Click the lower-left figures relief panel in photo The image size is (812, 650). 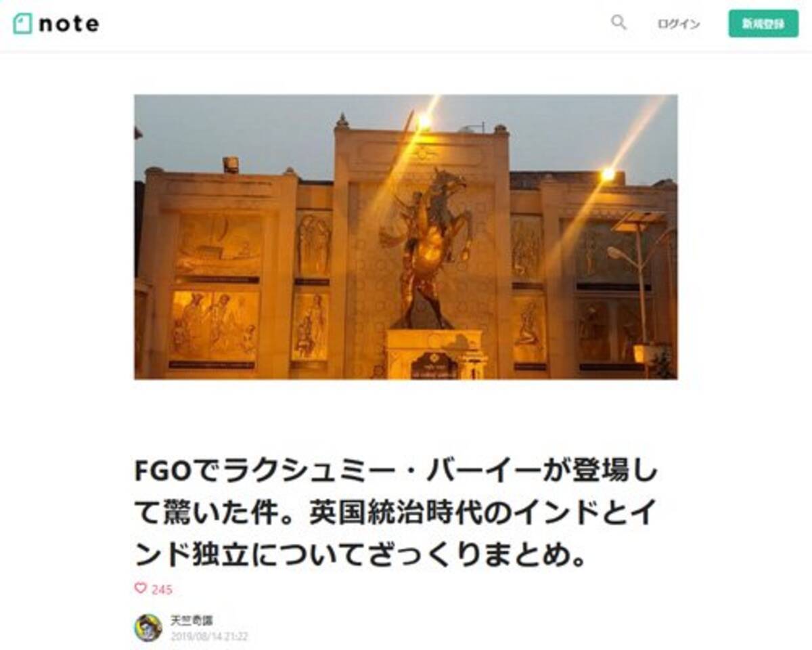pos(215,326)
